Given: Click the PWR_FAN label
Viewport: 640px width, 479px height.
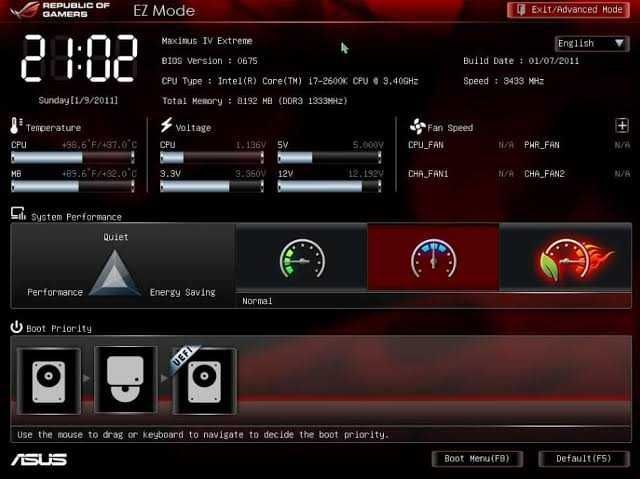Looking at the screenshot, I should pyautogui.click(x=542, y=145).
